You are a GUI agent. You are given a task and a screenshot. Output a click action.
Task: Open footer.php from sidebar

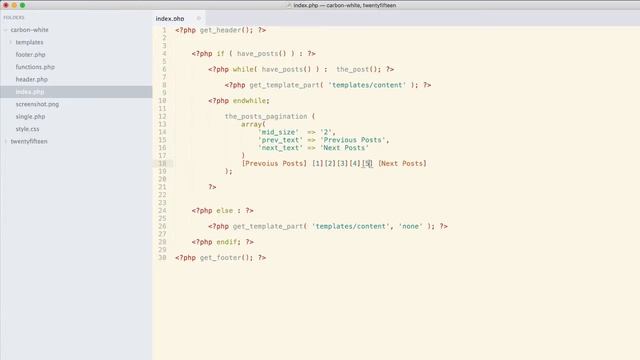[x=31, y=55]
